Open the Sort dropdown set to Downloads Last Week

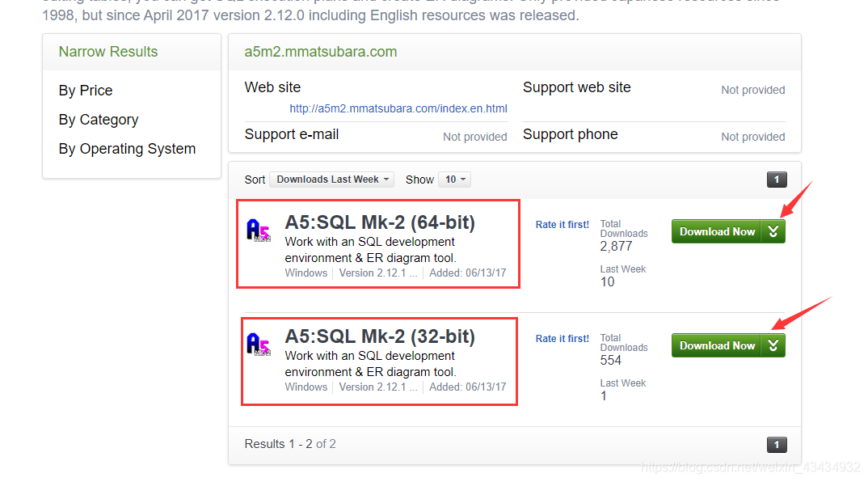(x=332, y=180)
